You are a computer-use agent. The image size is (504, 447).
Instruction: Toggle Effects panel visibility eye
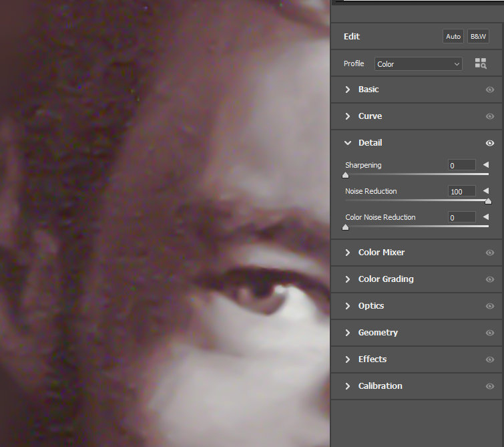(x=490, y=359)
